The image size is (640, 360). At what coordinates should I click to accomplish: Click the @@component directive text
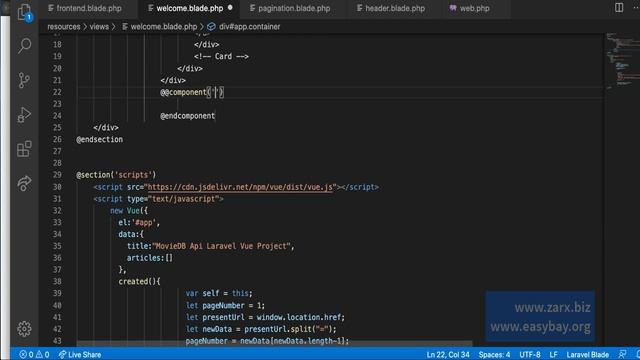[183, 92]
